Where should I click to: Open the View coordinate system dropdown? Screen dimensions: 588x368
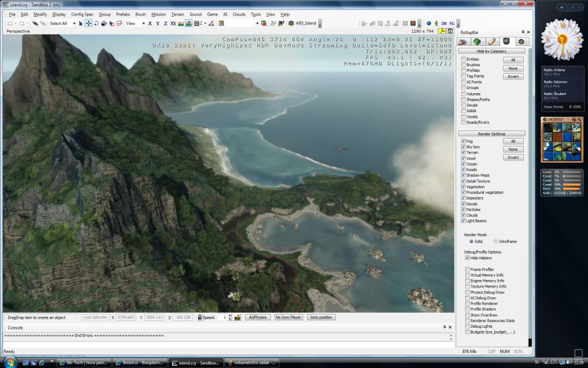(143, 23)
